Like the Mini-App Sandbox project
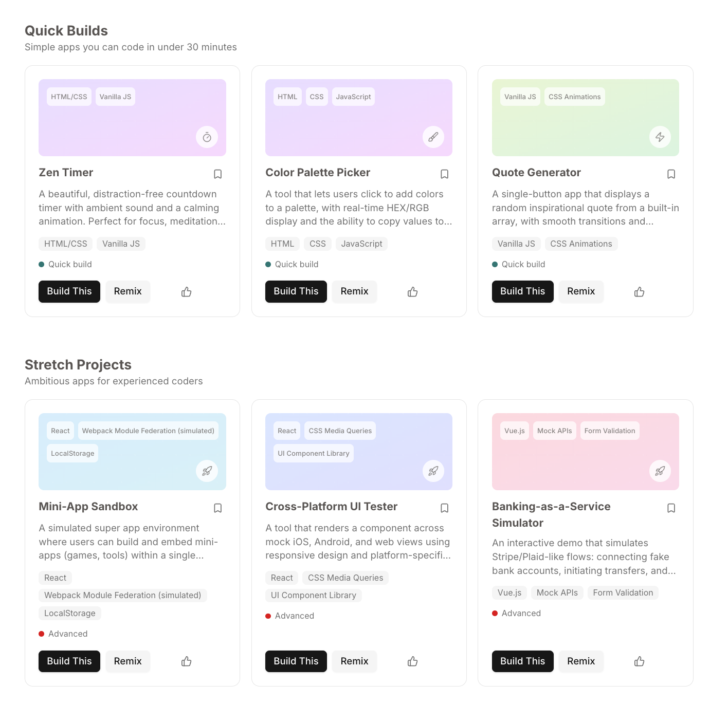 186,661
